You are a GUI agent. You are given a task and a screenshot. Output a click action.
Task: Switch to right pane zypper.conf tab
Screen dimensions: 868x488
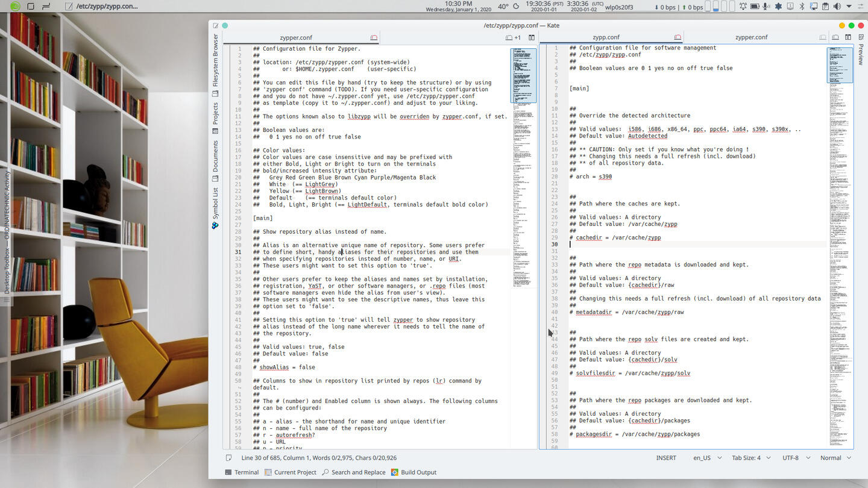[751, 37]
